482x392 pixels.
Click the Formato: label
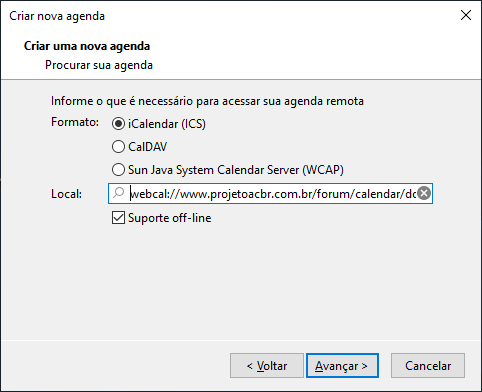point(75,122)
